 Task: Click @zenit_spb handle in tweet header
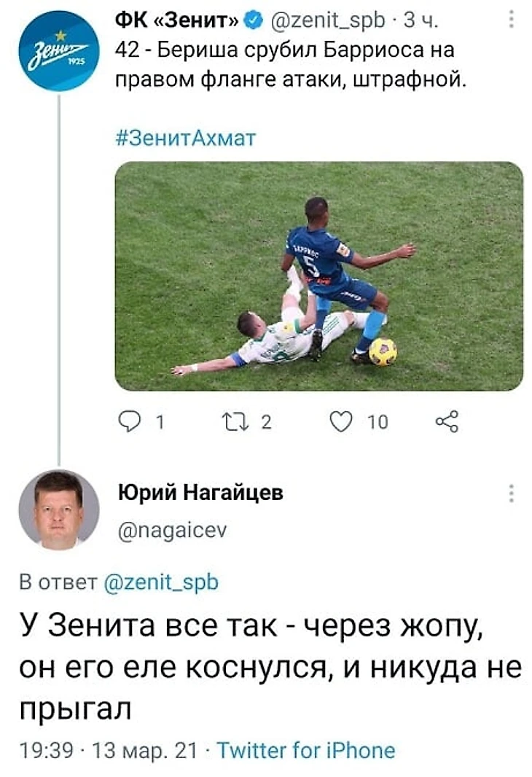322,22
